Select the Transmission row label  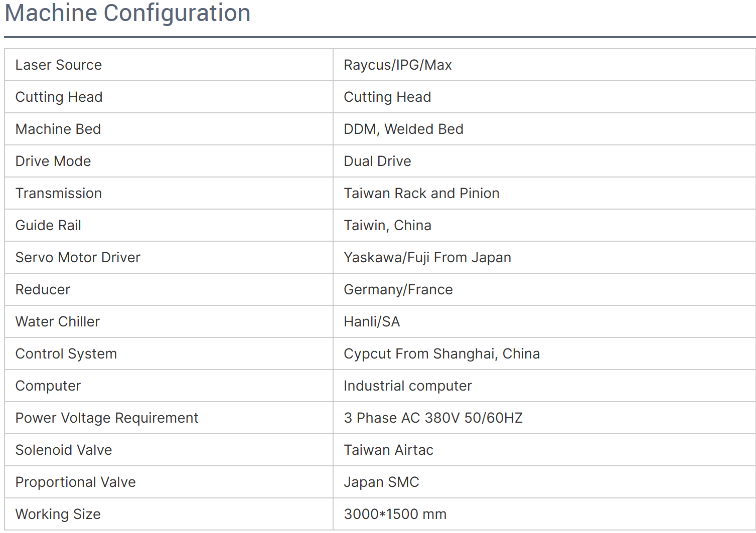(59, 193)
